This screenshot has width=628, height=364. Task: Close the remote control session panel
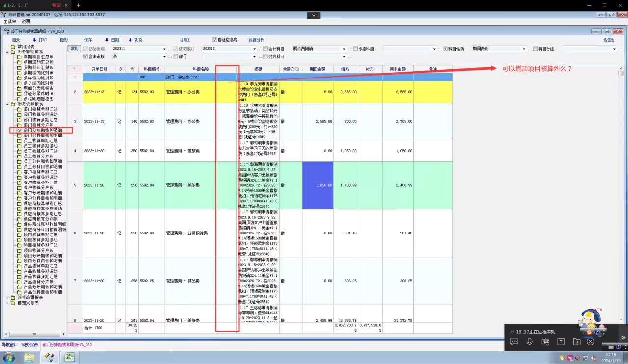pos(591,342)
